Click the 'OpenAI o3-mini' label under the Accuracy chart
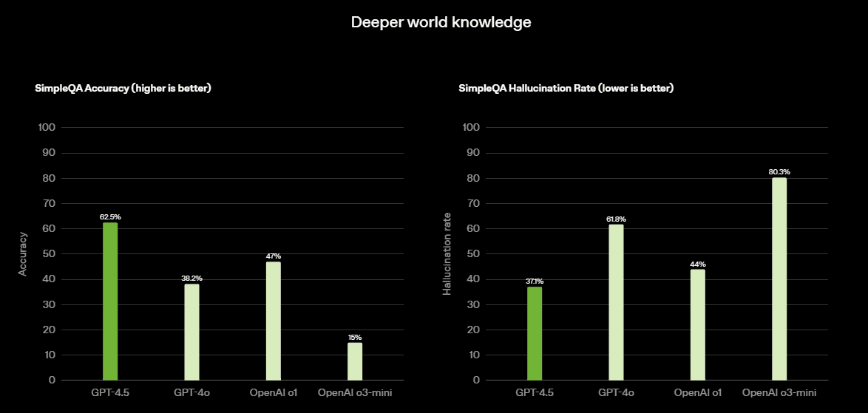The height and width of the screenshot is (413, 868). coord(355,393)
